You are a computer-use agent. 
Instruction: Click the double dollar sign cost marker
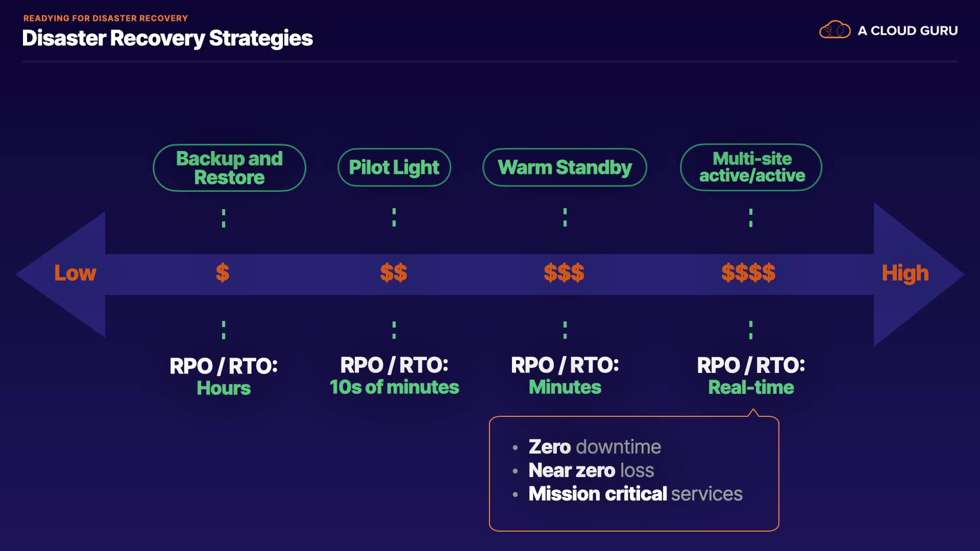pyautogui.click(x=394, y=273)
